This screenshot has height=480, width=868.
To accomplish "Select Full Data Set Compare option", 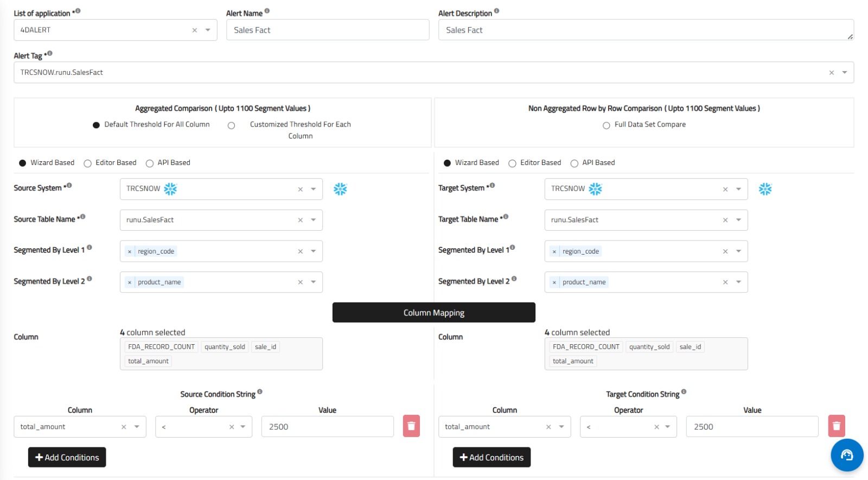I will [x=607, y=125].
